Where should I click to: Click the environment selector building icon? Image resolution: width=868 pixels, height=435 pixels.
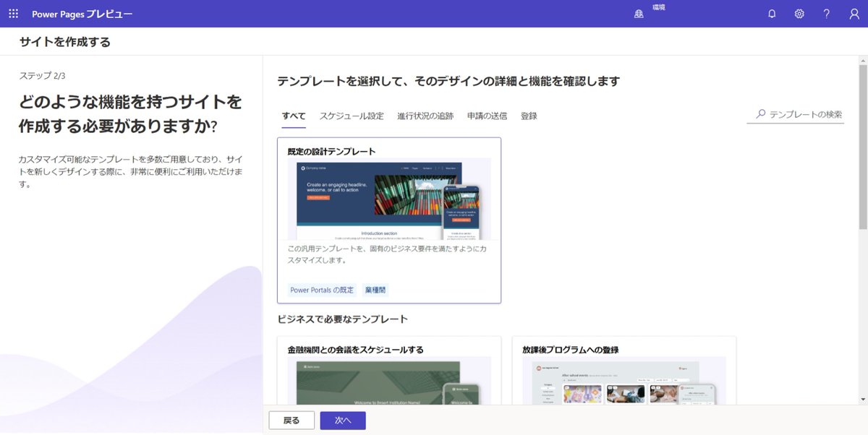(x=639, y=13)
